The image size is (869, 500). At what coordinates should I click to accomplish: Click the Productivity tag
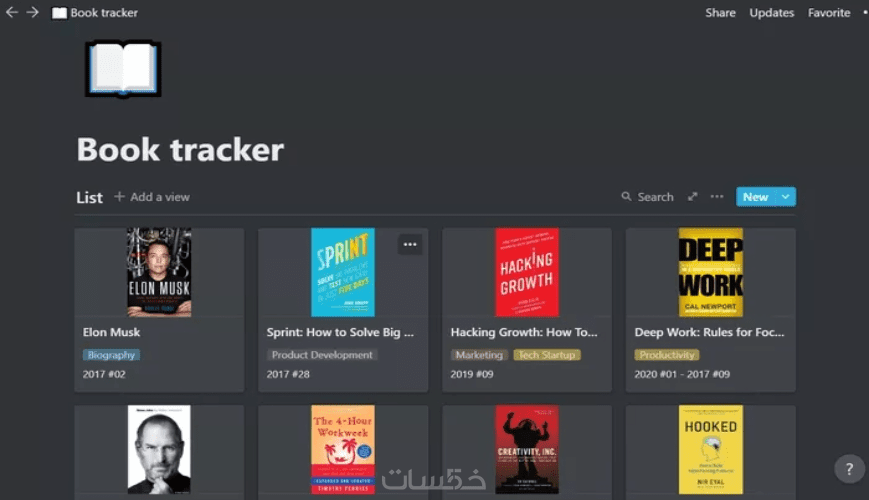[667, 355]
